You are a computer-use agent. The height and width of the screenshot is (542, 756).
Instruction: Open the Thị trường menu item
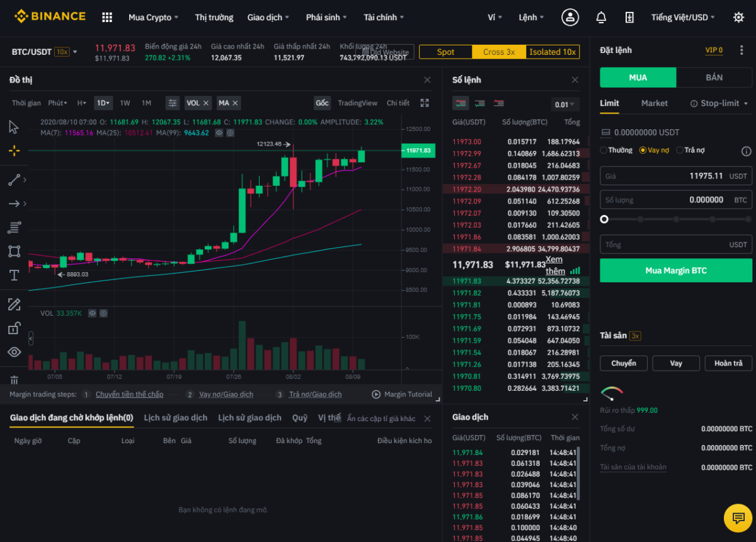tap(214, 18)
